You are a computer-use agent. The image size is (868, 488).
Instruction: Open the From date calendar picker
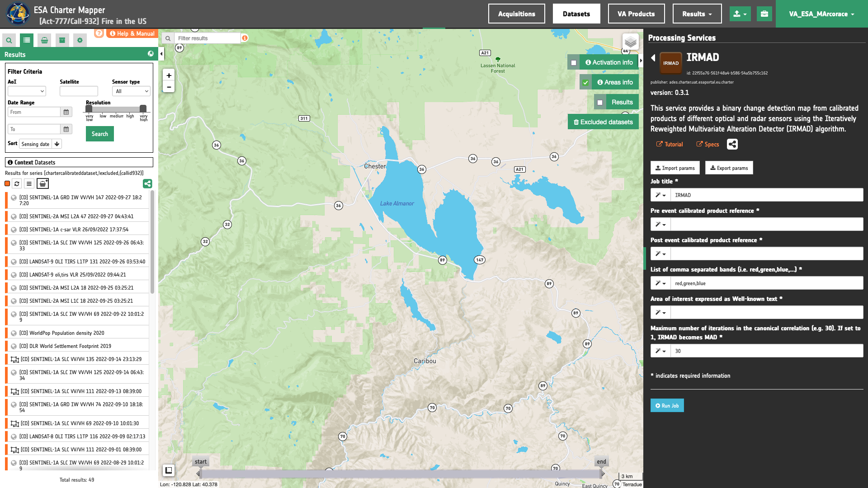click(66, 112)
